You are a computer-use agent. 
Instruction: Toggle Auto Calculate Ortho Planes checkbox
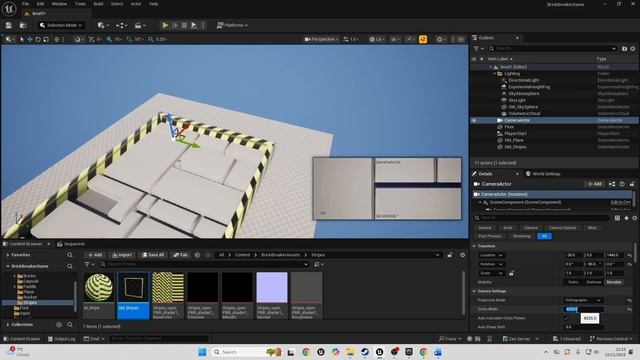pyautogui.click(x=566, y=318)
